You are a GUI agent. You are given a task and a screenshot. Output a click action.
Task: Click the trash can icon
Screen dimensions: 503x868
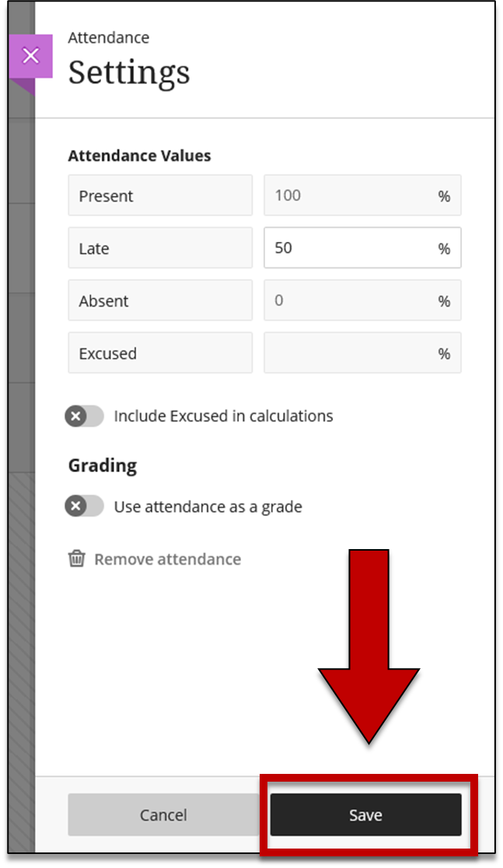point(76,558)
